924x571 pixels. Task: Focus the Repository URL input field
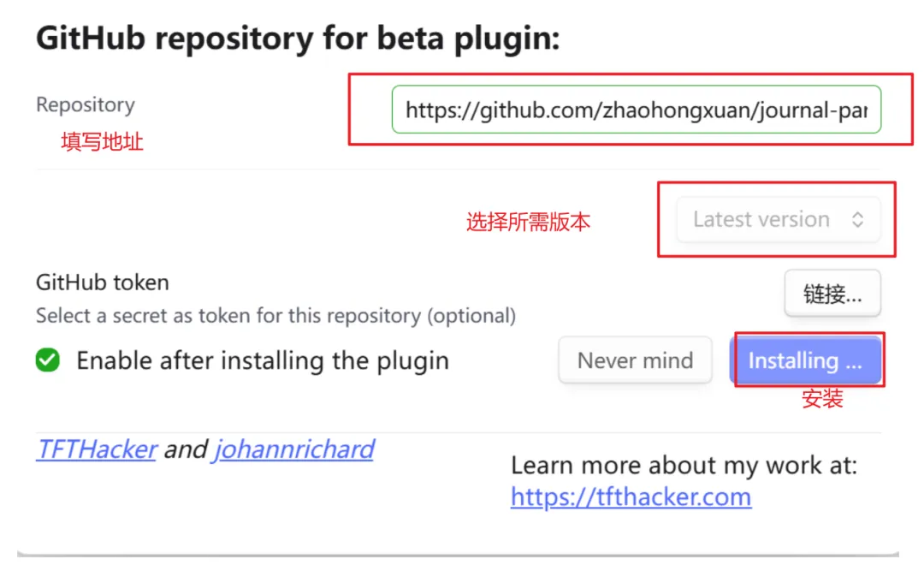637,110
